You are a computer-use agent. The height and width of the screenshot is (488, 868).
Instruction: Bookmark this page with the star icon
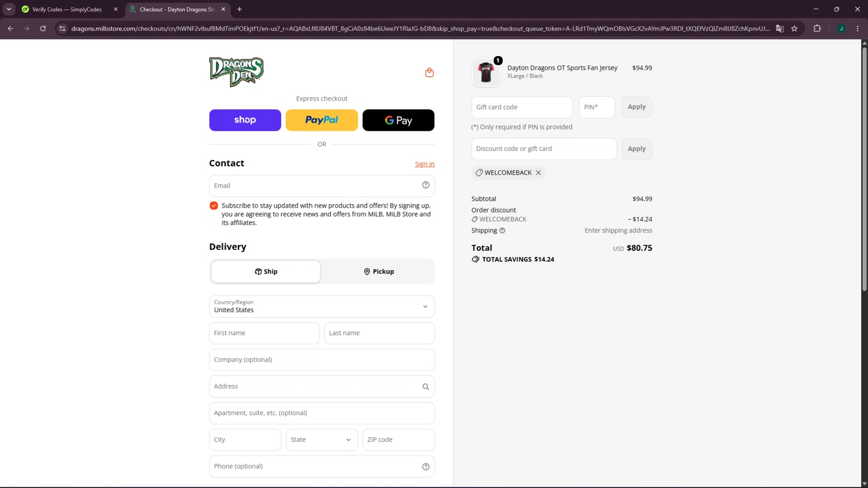point(794,28)
